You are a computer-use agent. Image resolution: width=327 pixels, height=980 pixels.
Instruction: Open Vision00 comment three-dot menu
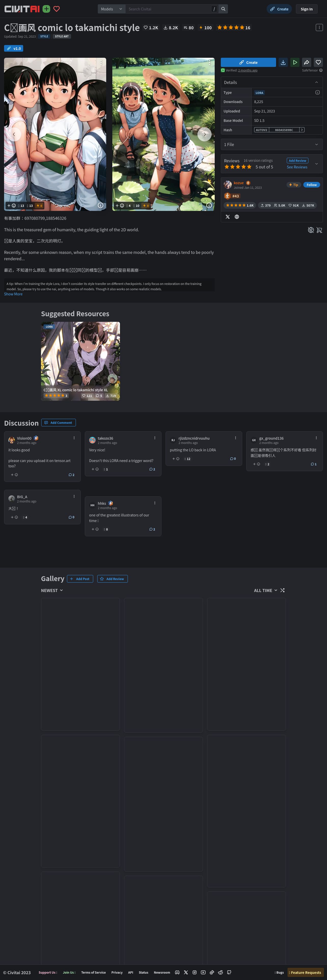74,438
